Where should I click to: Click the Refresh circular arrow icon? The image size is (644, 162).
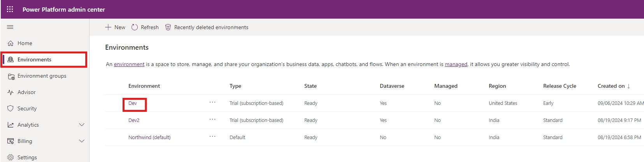pos(135,27)
